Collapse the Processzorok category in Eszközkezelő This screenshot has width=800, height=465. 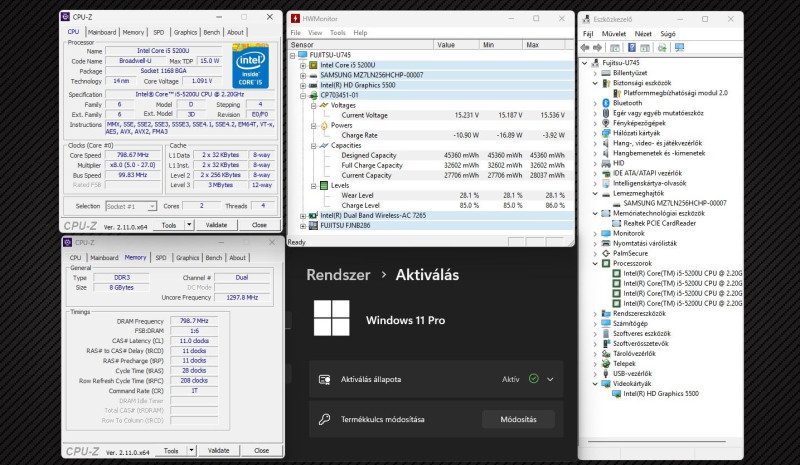click(x=595, y=263)
